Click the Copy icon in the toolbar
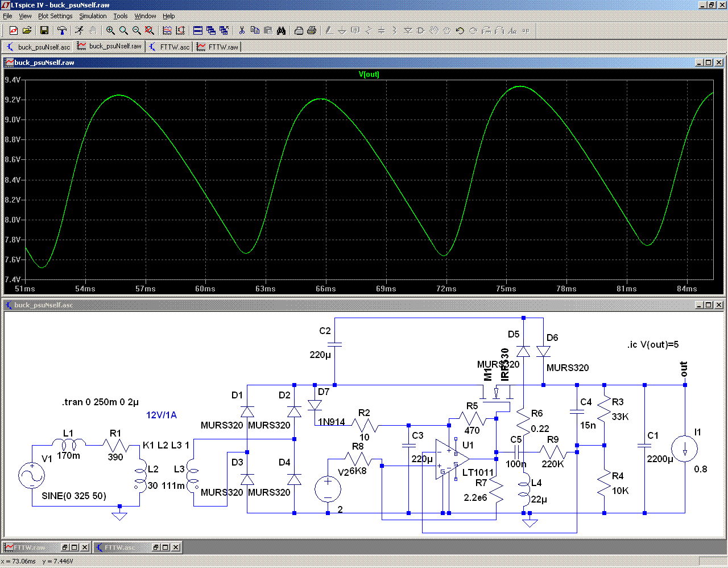 [x=255, y=31]
